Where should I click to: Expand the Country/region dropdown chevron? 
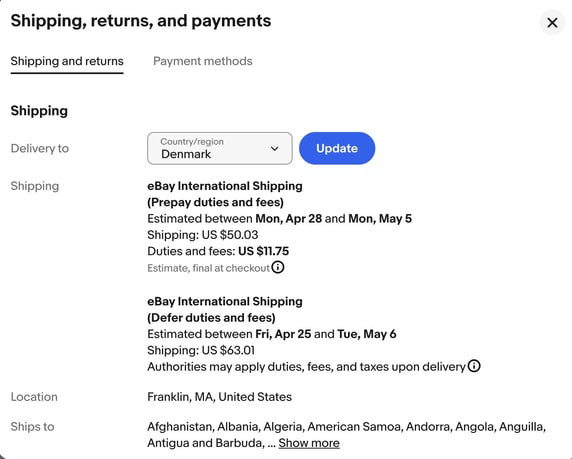pos(274,148)
